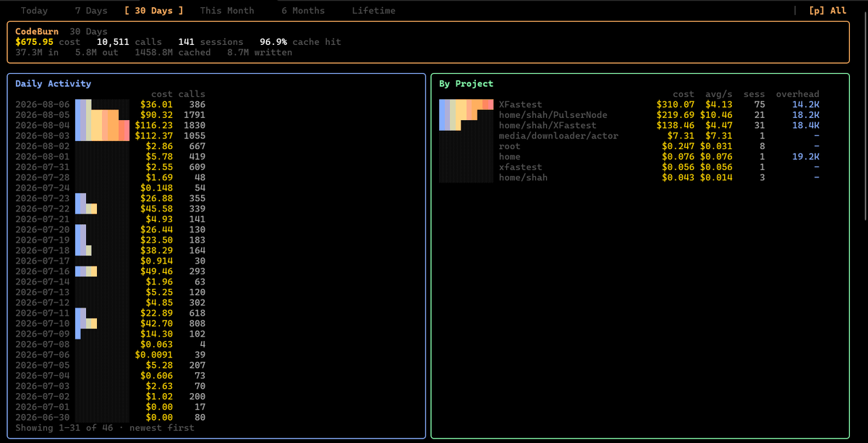Screen dimensions: 868x443
Task: Switch to the Today tab
Action: coord(34,11)
